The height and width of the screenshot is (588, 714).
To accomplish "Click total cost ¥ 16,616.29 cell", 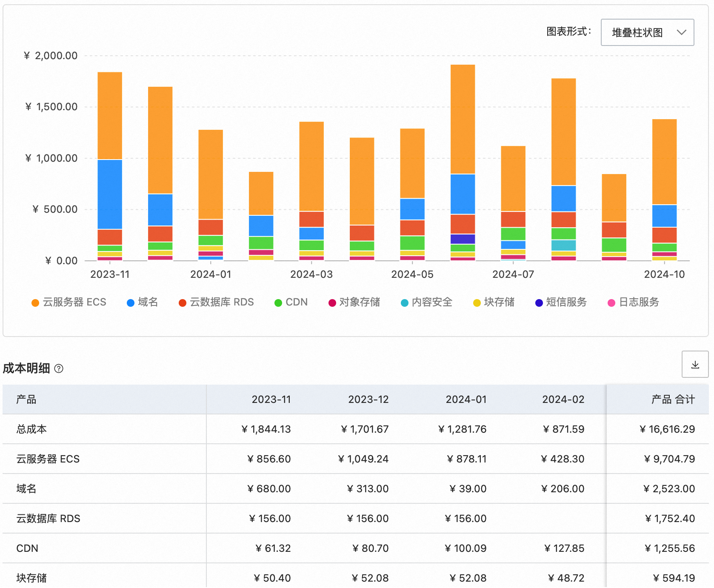I will [x=667, y=429].
